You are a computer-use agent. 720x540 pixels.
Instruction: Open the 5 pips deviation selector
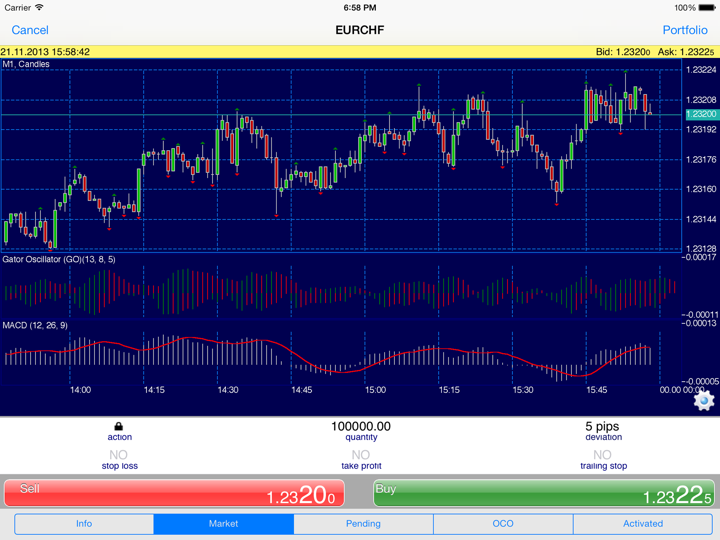[x=603, y=427]
